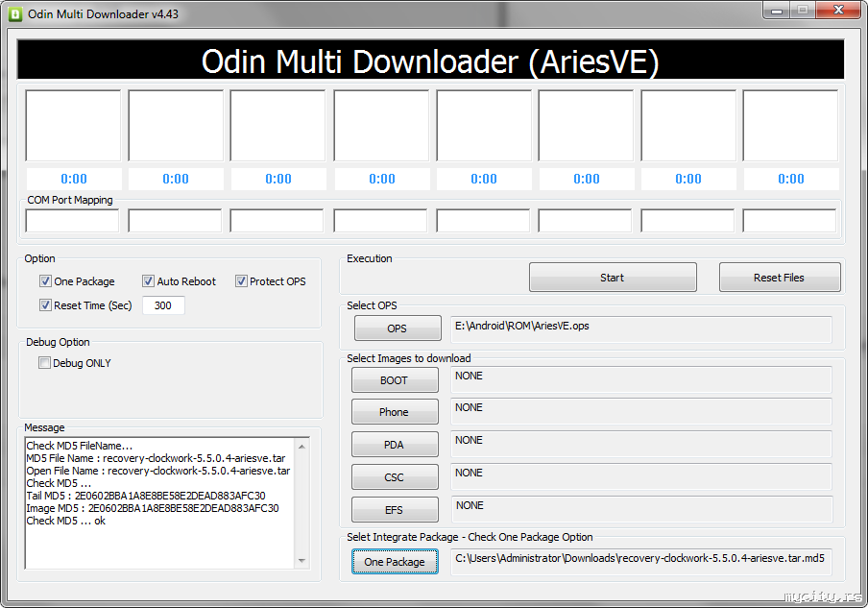Click the PDA image button
Image resolution: width=868 pixels, height=608 pixels.
[394, 445]
